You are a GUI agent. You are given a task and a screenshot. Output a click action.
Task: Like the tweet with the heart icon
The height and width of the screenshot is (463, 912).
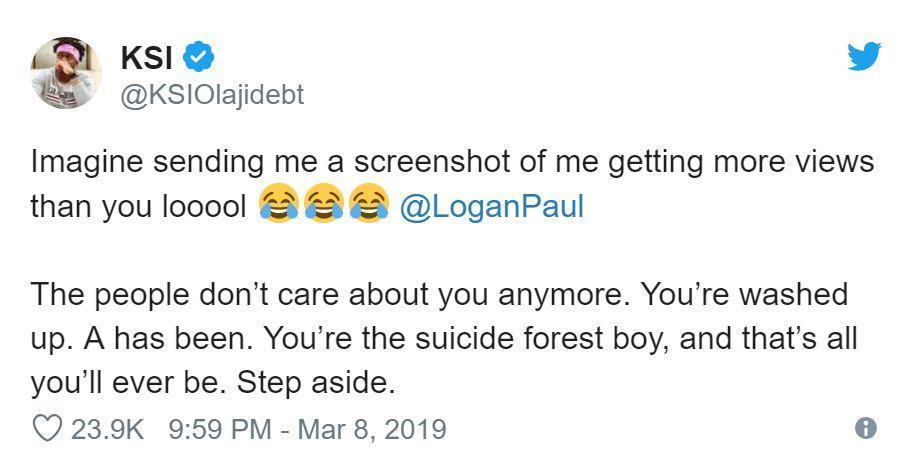(x=47, y=429)
